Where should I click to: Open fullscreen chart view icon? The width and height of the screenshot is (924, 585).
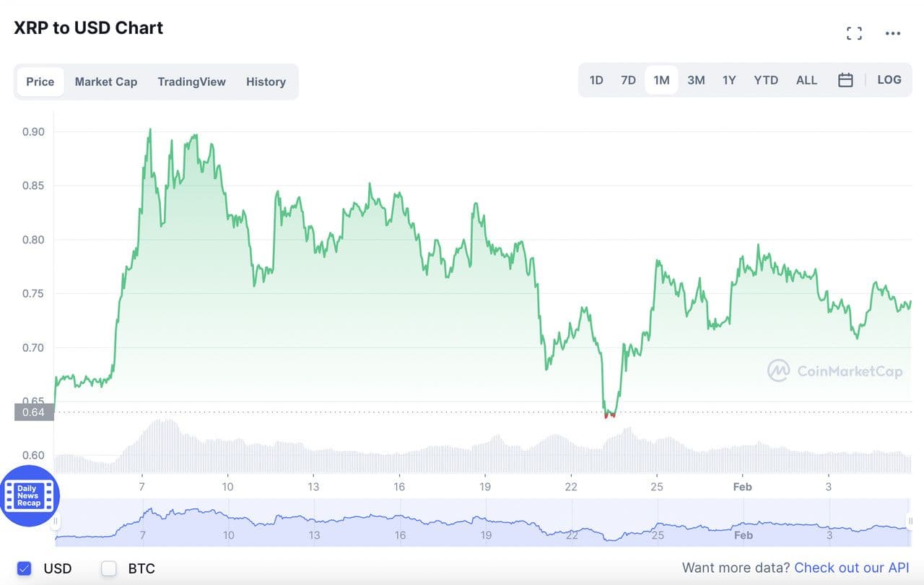click(854, 33)
